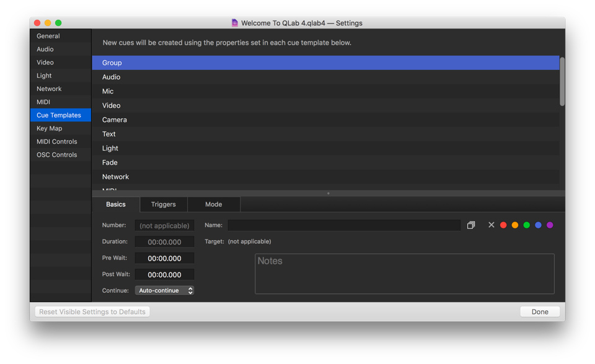
Task: Click the Notes text area
Action: (x=404, y=274)
